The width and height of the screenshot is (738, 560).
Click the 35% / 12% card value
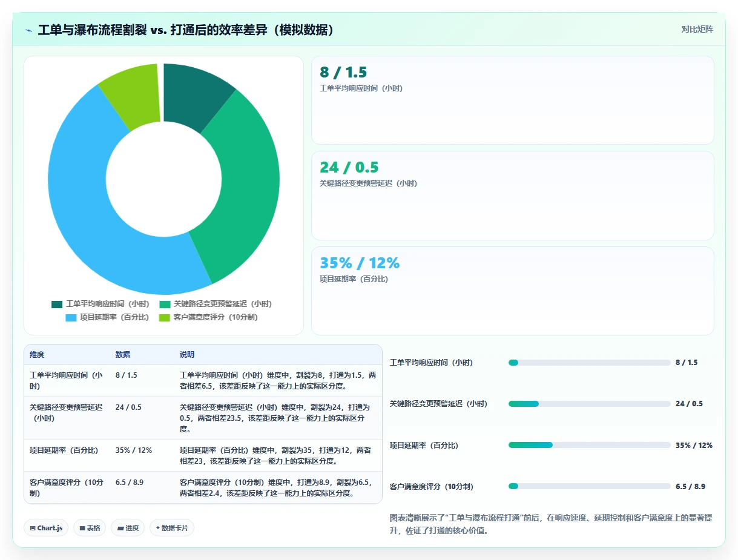[x=360, y=263]
